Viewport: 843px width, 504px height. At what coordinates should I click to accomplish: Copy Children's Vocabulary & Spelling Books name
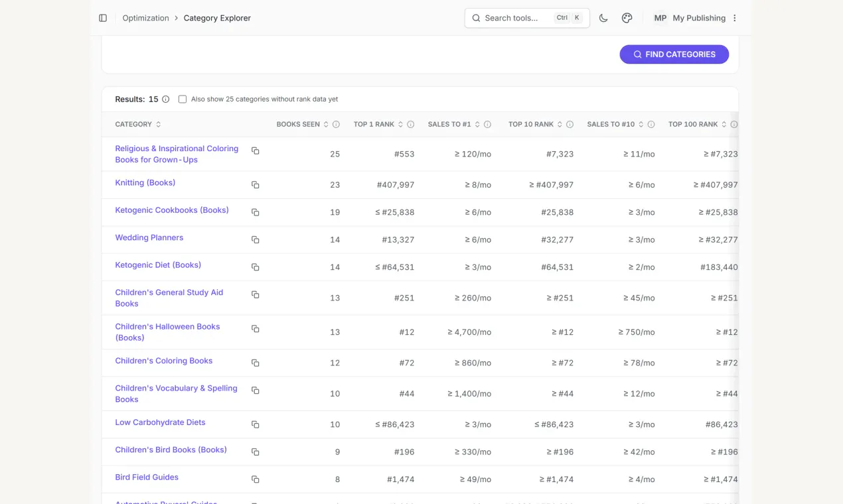255,391
